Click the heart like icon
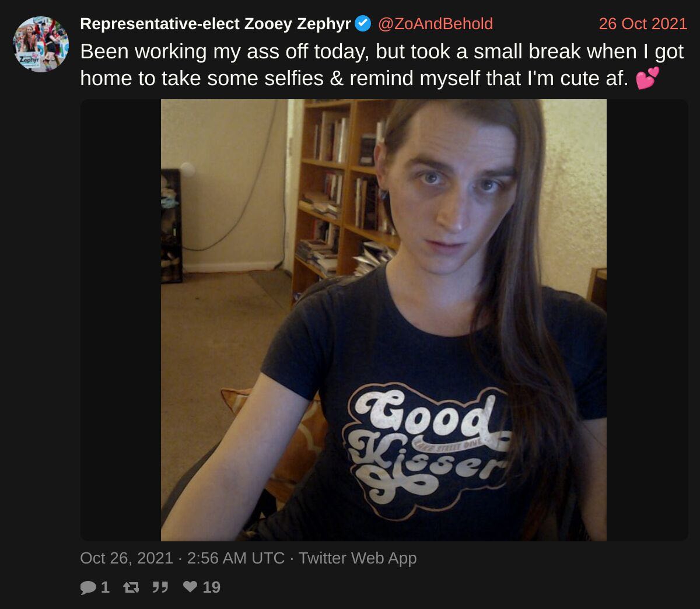This screenshot has height=609, width=700. pos(190,586)
